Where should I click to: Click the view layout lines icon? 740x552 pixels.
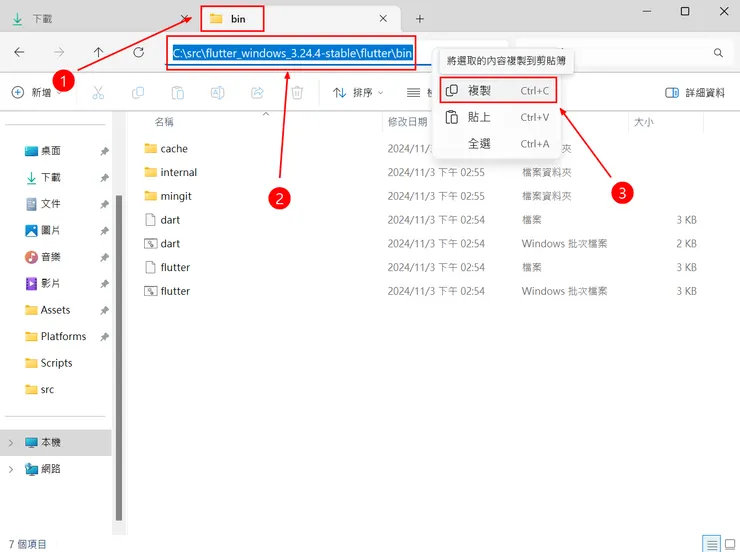[x=413, y=92]
